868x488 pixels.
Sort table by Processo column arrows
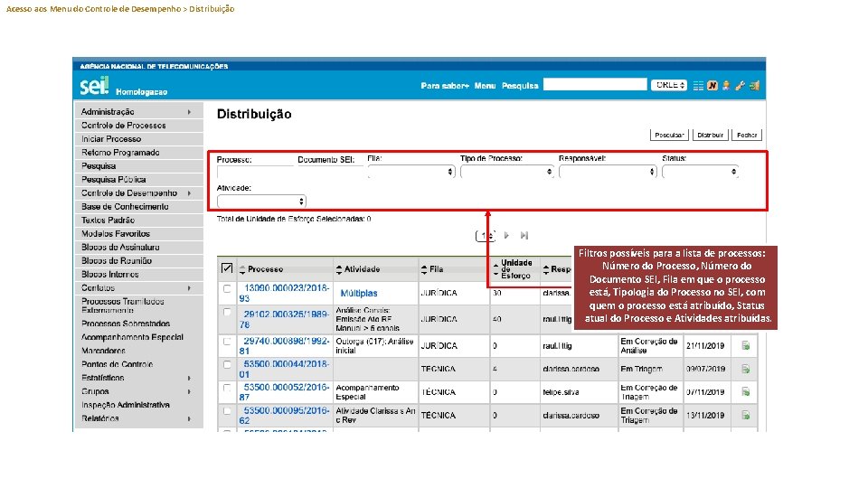242,269
